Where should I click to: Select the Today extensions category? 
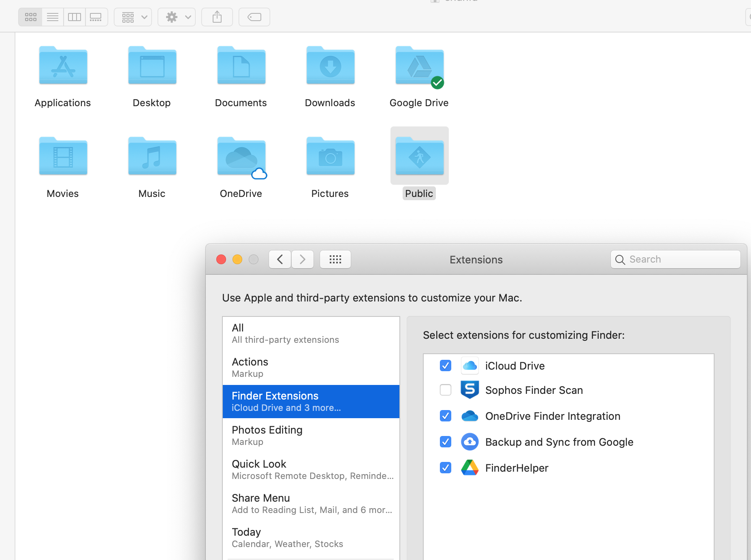[311, 538]
